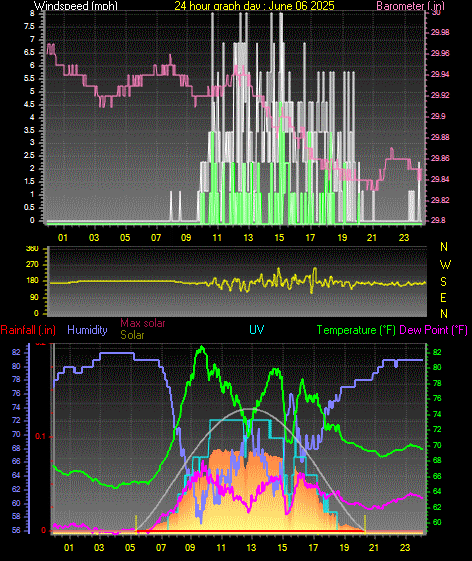Click the 29.84 barometer axis value

440,179
